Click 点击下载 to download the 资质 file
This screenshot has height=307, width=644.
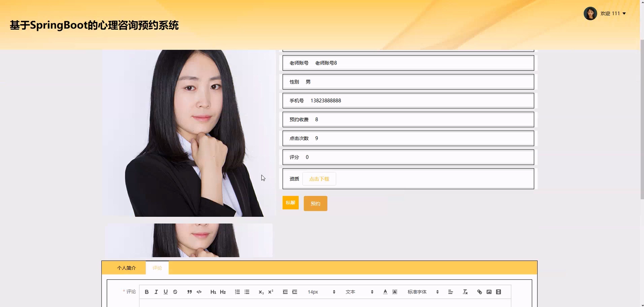pos(319,179)
